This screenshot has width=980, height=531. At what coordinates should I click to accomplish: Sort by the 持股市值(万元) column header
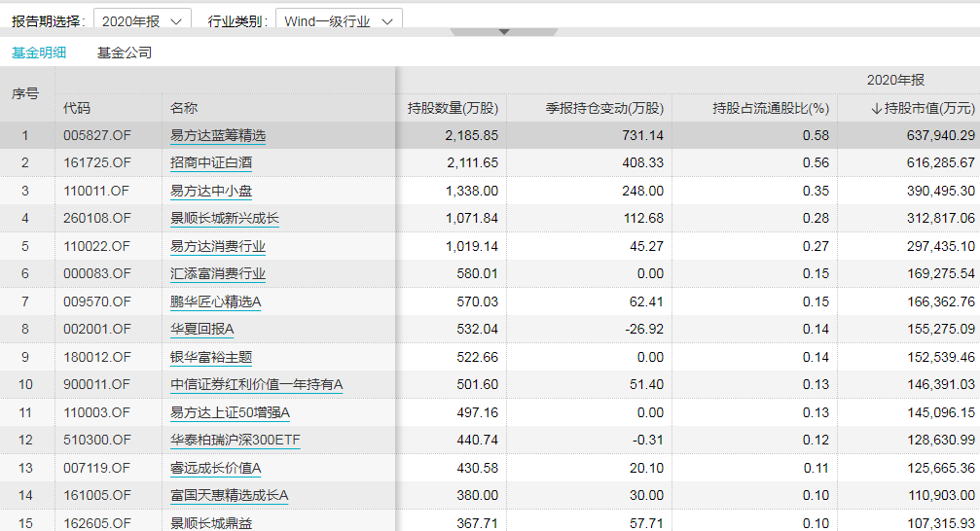(x=923, y=108)
